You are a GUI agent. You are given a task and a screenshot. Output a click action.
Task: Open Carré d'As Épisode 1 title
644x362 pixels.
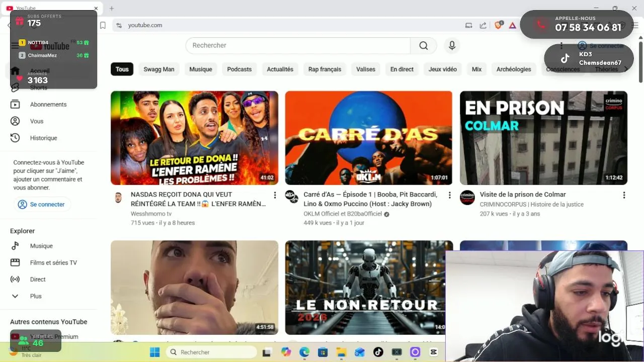pyautogui.click(x=370, y=199)
